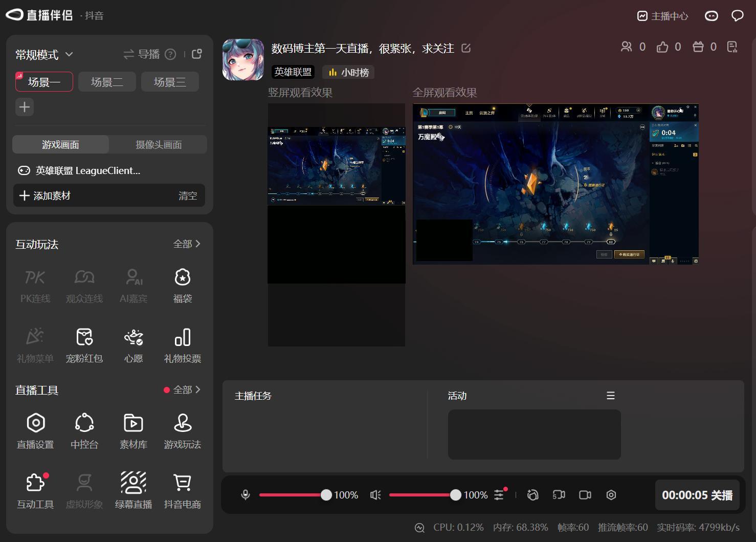Toggle the 导播 director mode
Screen dimensions: 756x542
tap(142, 54)
